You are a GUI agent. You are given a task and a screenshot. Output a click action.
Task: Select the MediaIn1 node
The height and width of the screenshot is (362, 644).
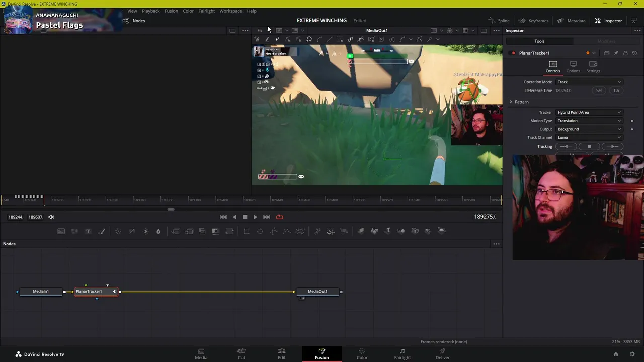pos(41,292)
